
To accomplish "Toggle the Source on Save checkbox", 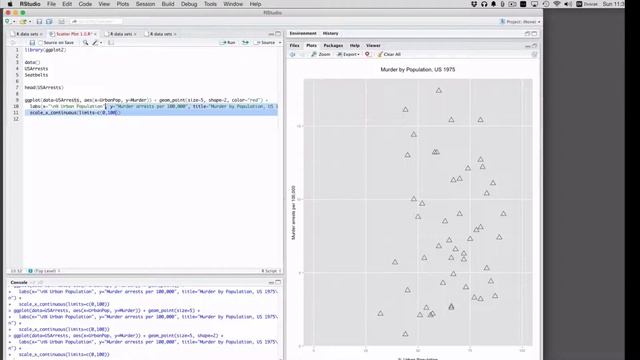I will (x=40, y=42).
